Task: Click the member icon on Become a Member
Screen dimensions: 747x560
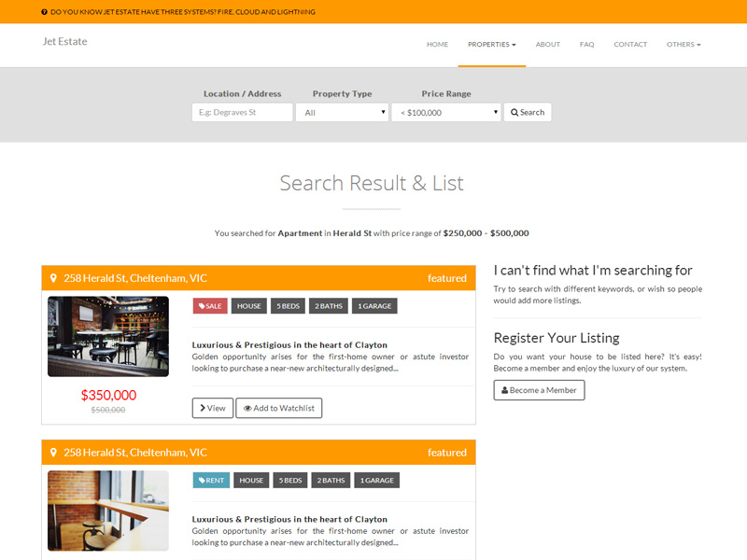Action: coord(504,390)
